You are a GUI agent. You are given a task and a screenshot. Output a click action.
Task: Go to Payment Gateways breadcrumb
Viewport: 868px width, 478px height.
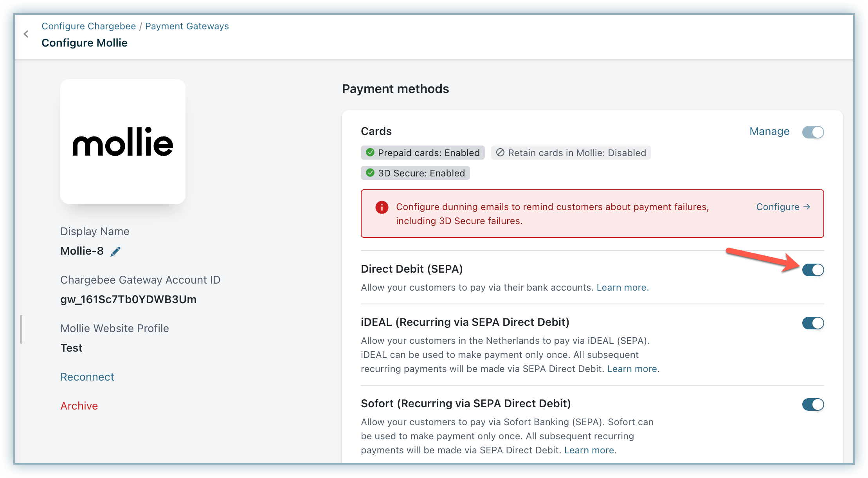coord(187,26)
